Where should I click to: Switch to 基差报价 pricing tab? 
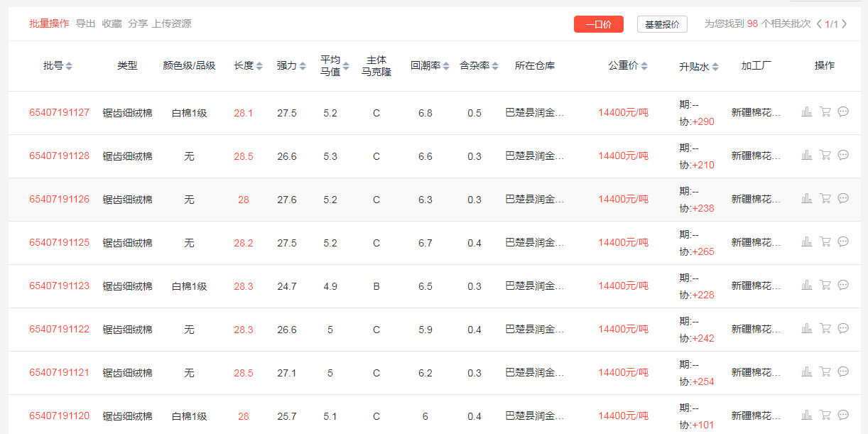[662, 24]
